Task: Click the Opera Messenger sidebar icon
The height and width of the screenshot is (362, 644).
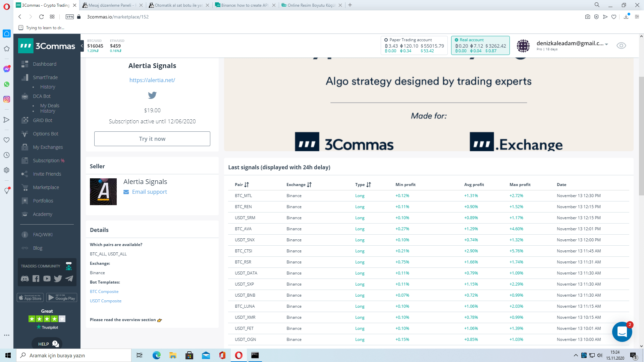Action: (7, 69)
